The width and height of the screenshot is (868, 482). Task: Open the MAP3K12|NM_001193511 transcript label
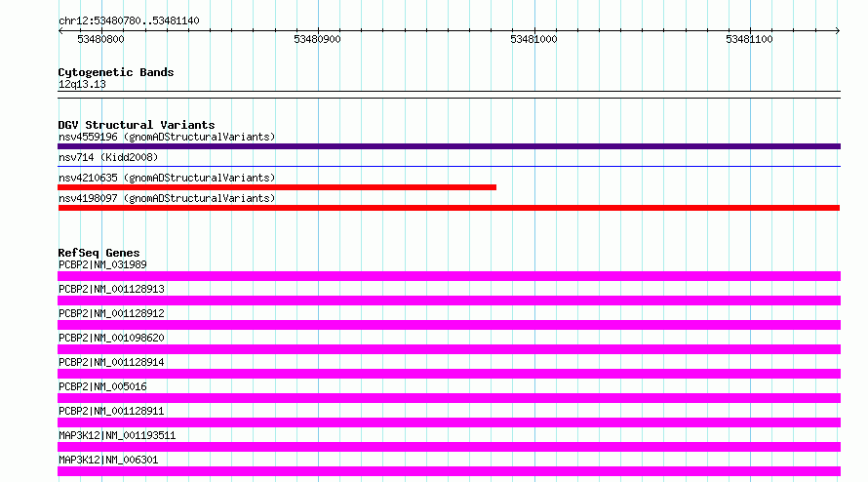click(x=117, y=435)
